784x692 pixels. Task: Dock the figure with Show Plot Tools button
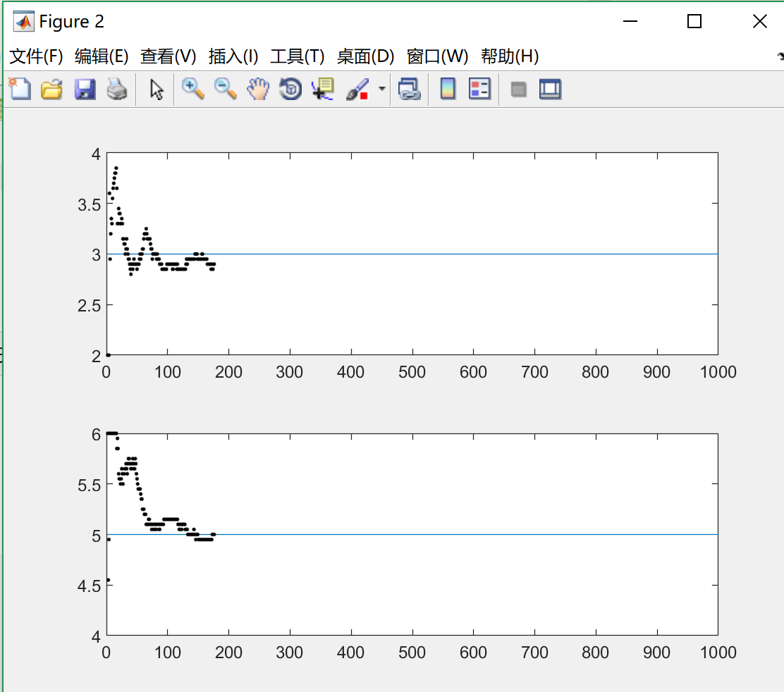click(x=550, y=89)
